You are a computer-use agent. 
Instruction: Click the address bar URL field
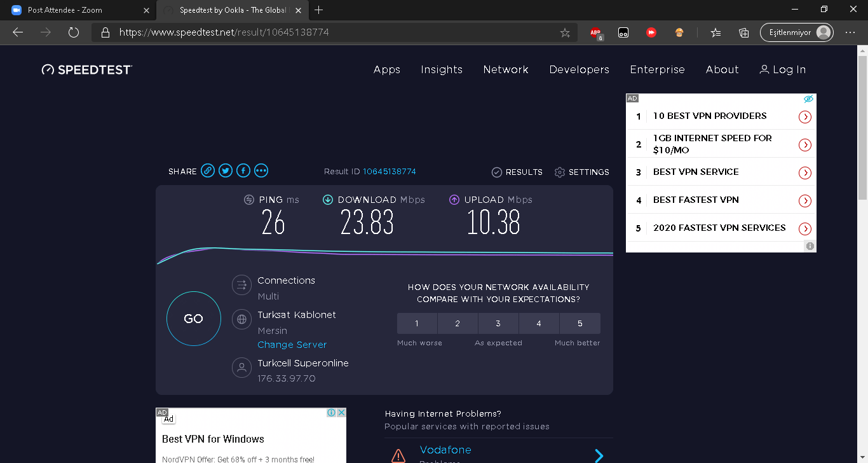334,32
